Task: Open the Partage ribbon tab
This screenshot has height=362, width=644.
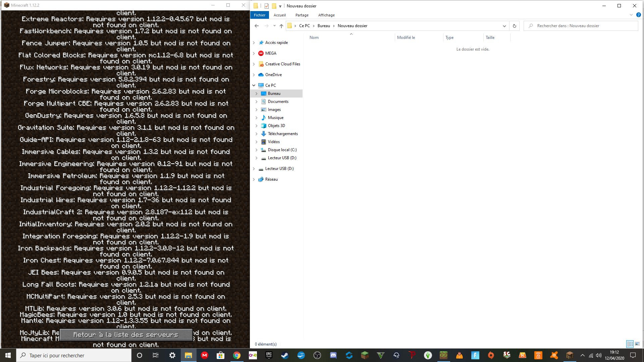Action: pyautogui.click(x=302, y=15)
